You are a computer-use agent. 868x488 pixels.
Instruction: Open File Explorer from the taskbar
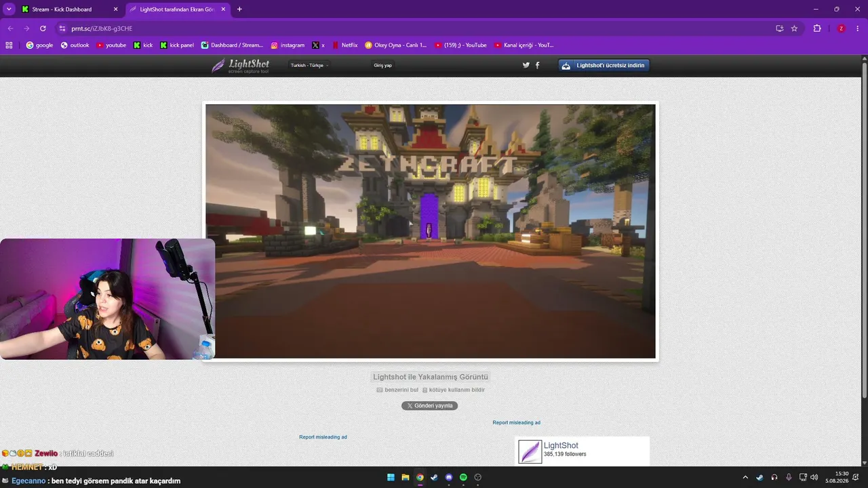406,477
